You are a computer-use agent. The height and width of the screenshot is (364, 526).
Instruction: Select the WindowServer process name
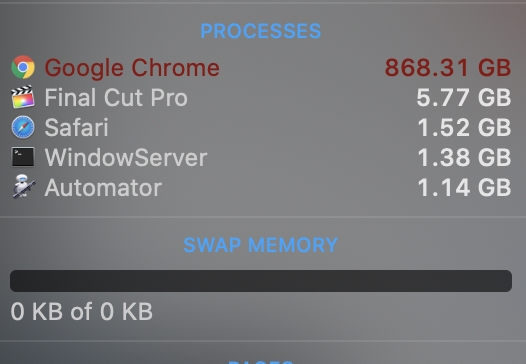pos(126,157)
